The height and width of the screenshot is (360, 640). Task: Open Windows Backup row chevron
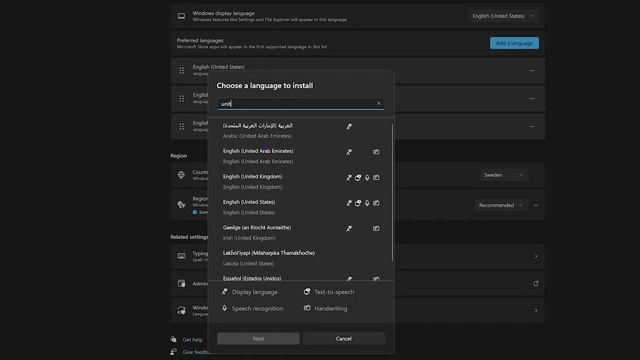pos(536,310)
